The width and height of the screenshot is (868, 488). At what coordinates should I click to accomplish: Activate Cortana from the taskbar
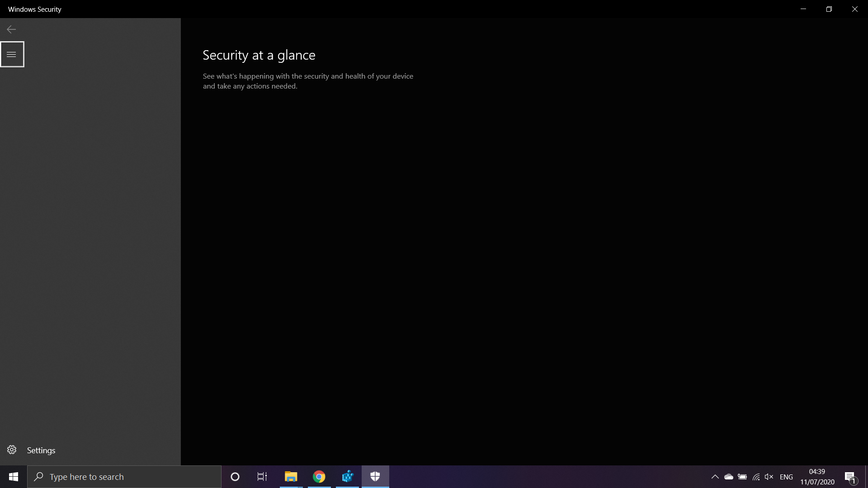(235, 477)
